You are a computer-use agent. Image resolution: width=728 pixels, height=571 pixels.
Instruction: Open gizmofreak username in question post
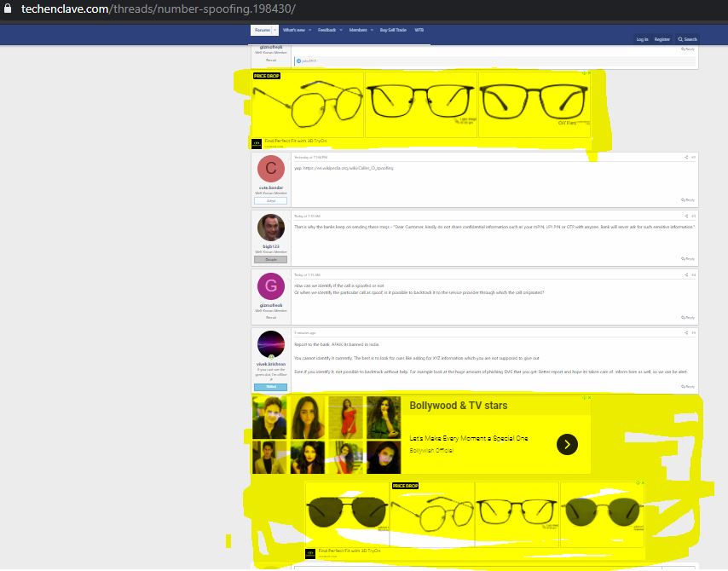(271, 305)
